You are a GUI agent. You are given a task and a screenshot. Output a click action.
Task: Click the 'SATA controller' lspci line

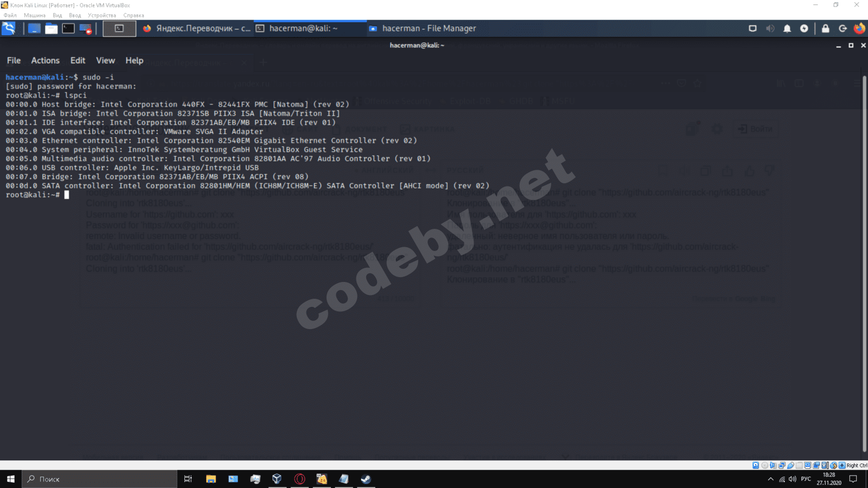[x=247, y=185]
